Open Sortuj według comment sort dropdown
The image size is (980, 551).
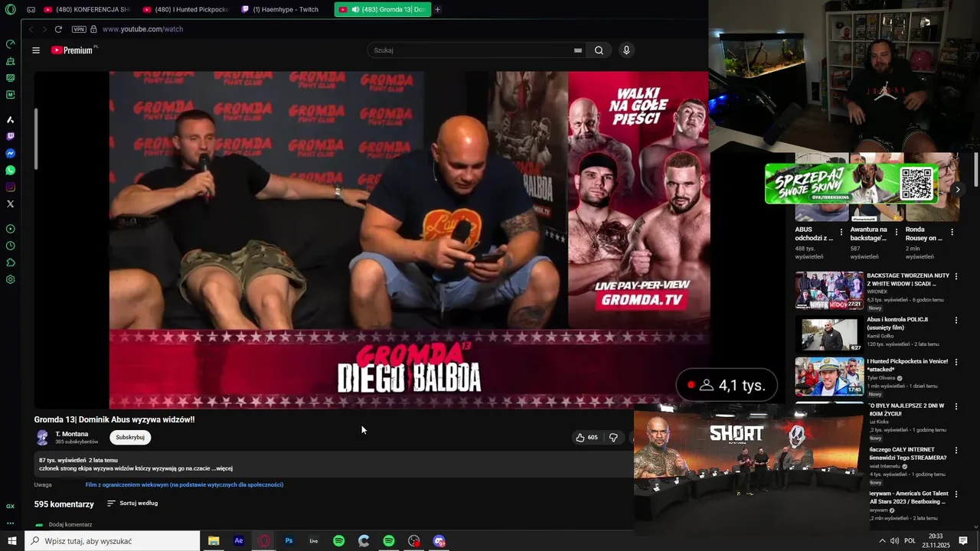pos(132,504)
